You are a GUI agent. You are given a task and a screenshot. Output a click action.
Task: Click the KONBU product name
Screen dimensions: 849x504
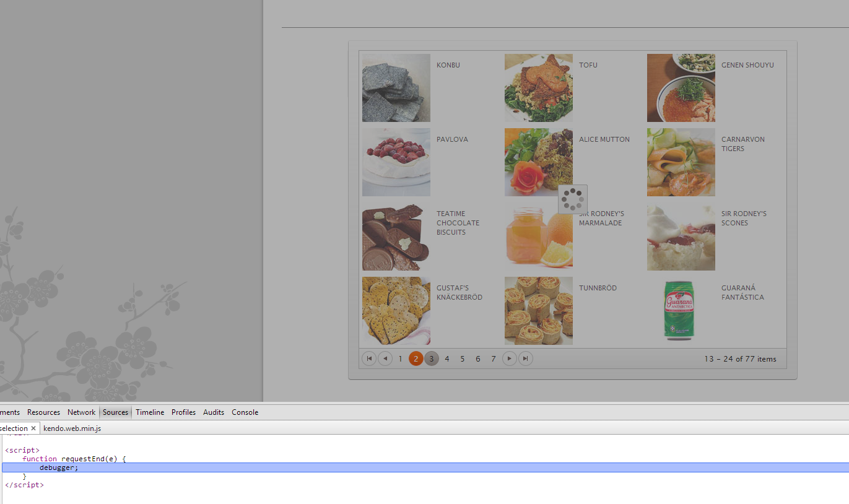(448, 65)
